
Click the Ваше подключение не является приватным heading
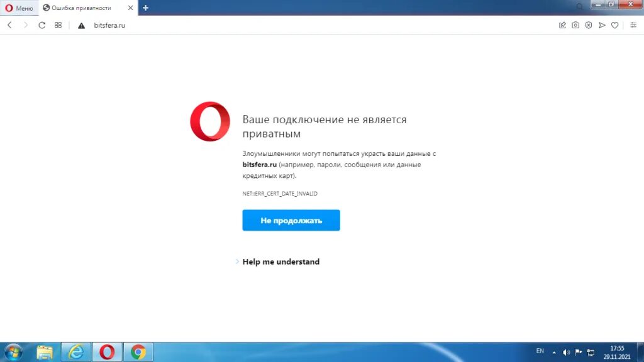pos(325,126)
